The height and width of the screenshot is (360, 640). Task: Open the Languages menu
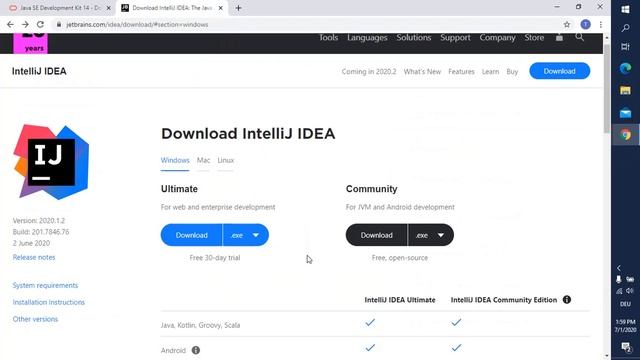367,38
